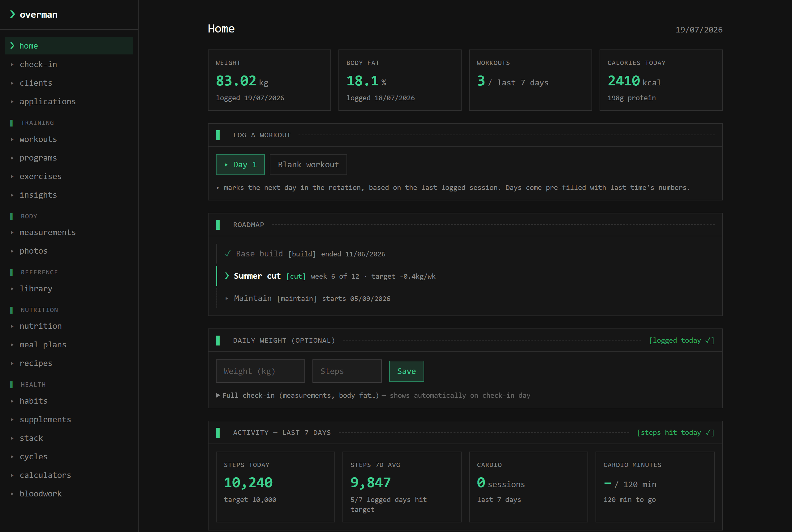Click the Maintain roadmap entry
This screenshot has width=792, height=532.
465,298
